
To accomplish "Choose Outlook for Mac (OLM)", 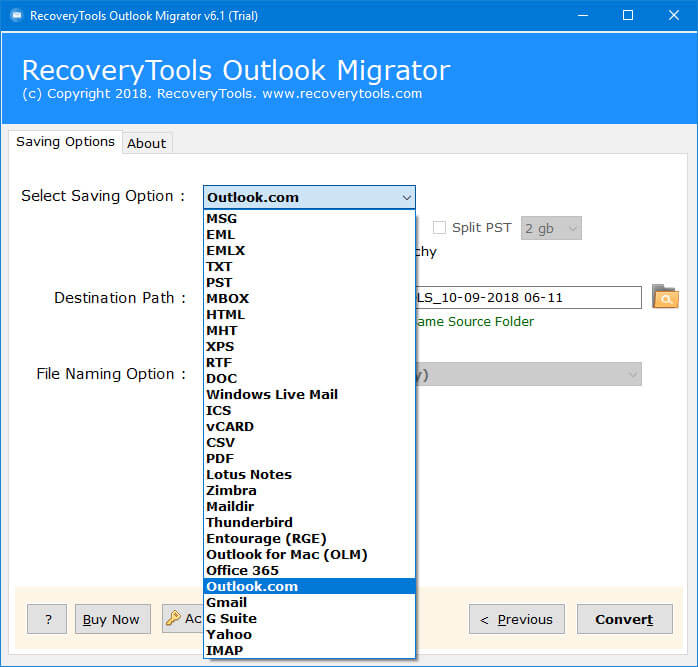I will click(x=309, y=555).
